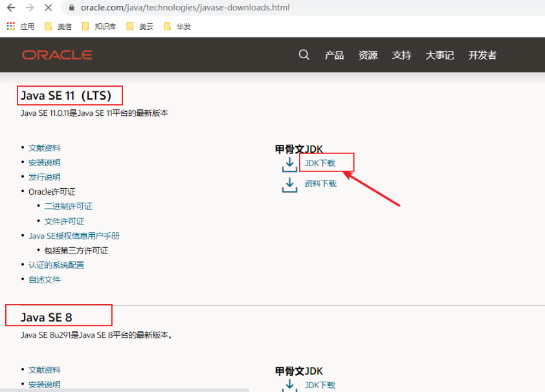
Task: Open the 文件许可证 link
Action: [64, 221]
